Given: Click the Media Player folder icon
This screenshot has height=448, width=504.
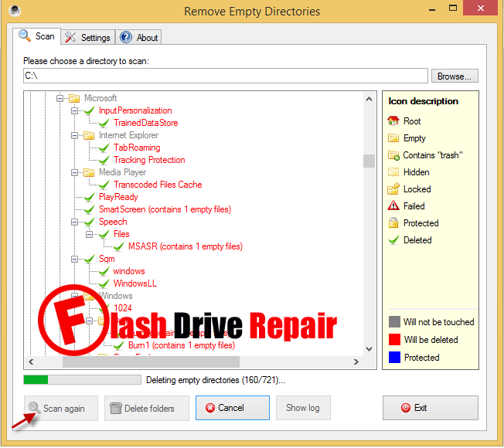Looking at the screenshot, I should click(89, 173).
